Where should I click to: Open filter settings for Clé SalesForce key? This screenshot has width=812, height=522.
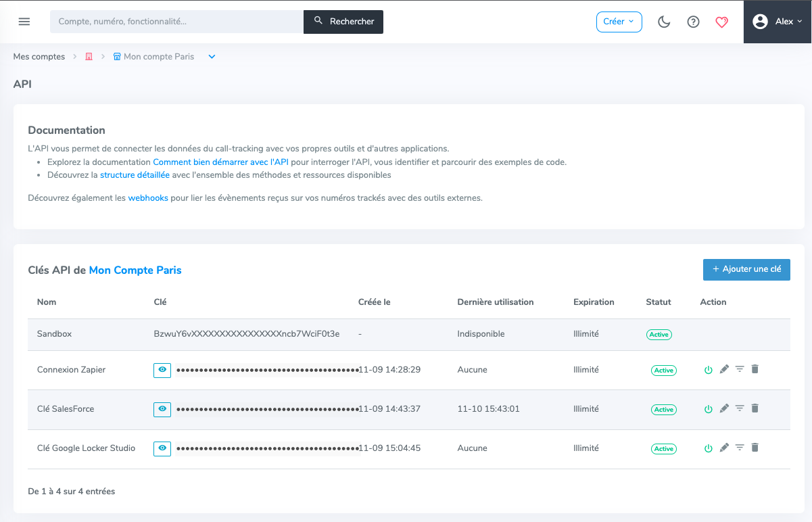tap(740, 408)
